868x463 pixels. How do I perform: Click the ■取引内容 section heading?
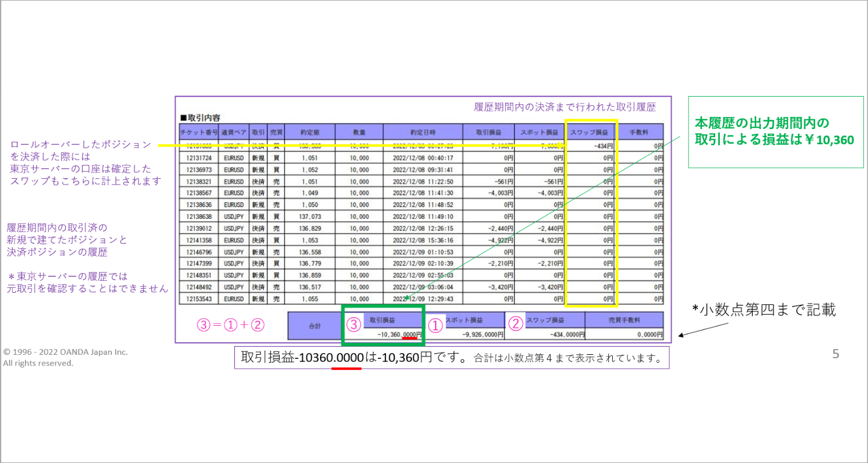point(200,117)
